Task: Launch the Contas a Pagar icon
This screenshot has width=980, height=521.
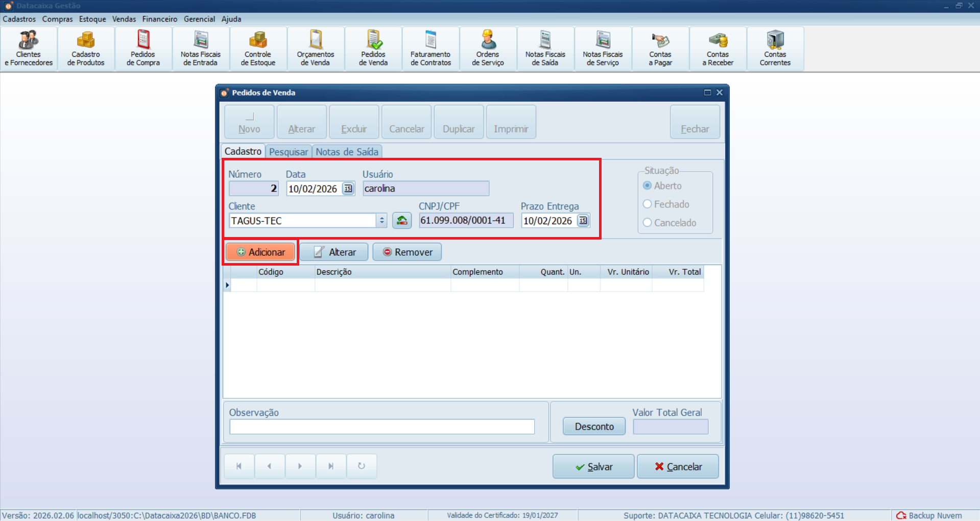Action: [x=660, y=49]
